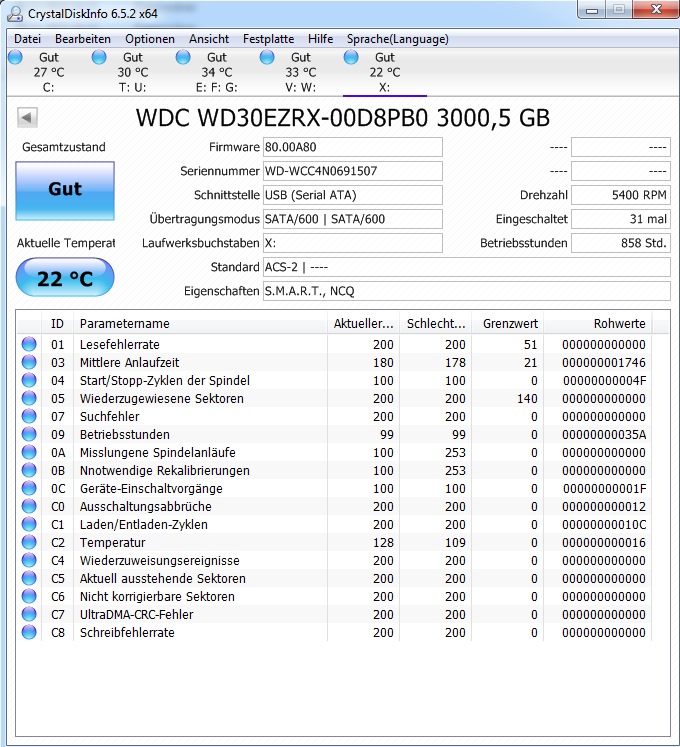
Task: Click the status orb for Wiederzugewiesene Sektoren
Action: (x=29, y=398)
